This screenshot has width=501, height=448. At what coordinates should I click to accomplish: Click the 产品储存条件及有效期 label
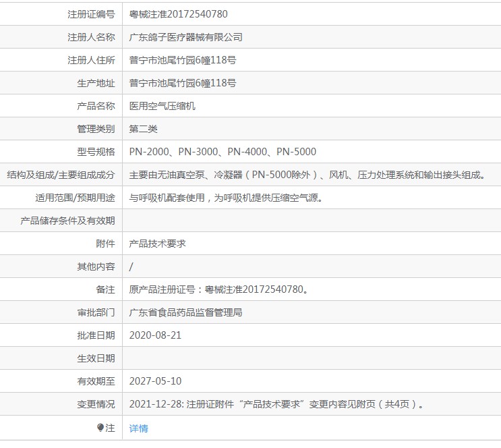(67, 221)
